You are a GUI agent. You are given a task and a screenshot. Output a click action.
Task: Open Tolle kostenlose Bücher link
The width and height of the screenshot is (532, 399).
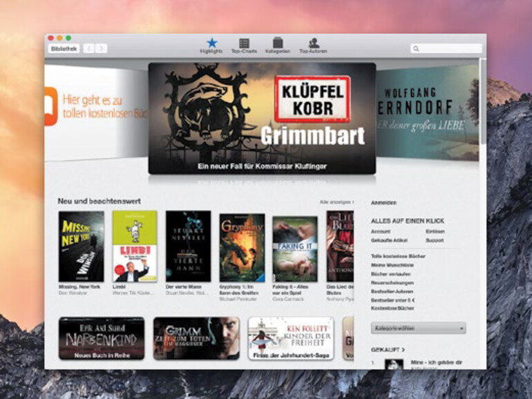[x=398, y=256]
